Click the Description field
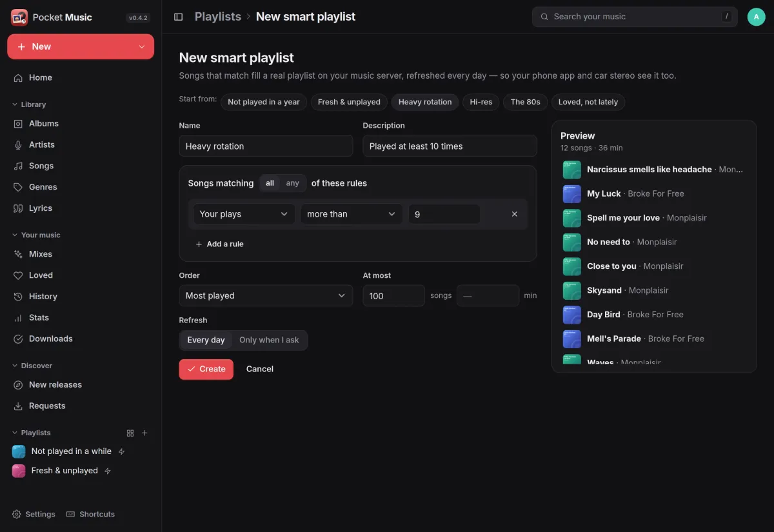Image resolution: width=774 pixels, height=532 pixels. pyautogui.click(x=450, y=146)
